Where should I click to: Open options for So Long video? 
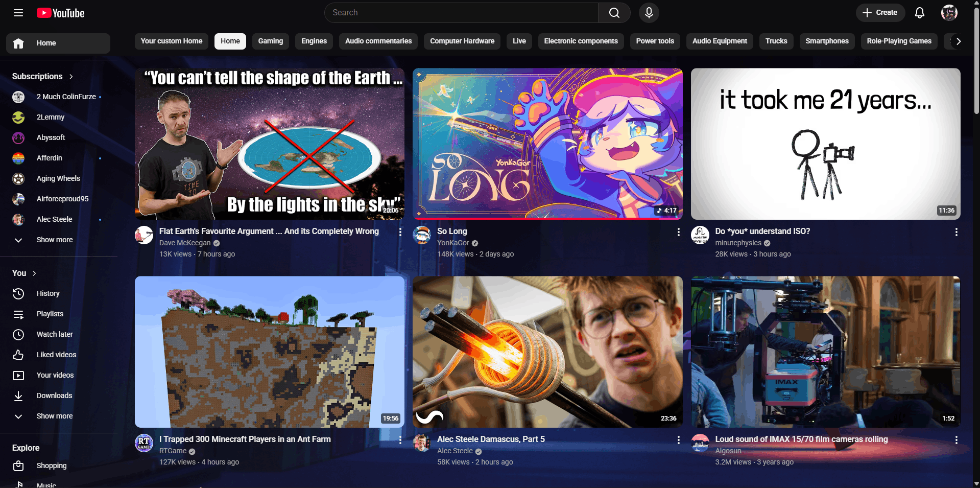coord(678,232)
